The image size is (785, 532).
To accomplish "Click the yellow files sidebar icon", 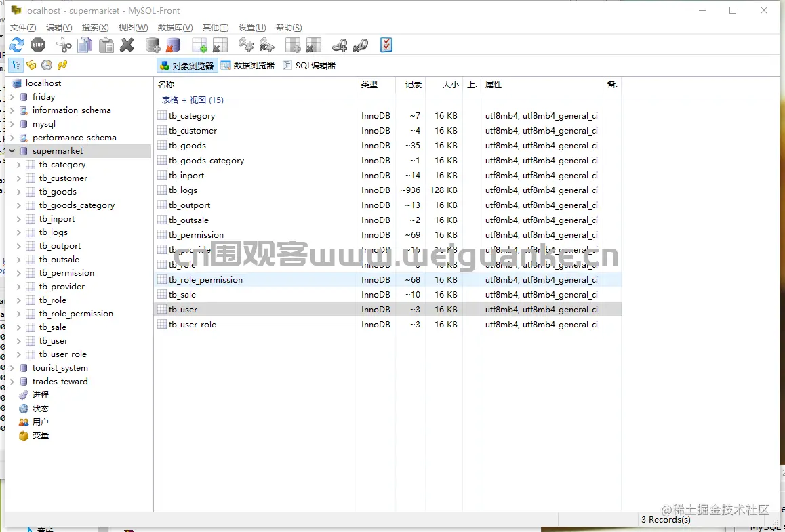I will point(32,65).
